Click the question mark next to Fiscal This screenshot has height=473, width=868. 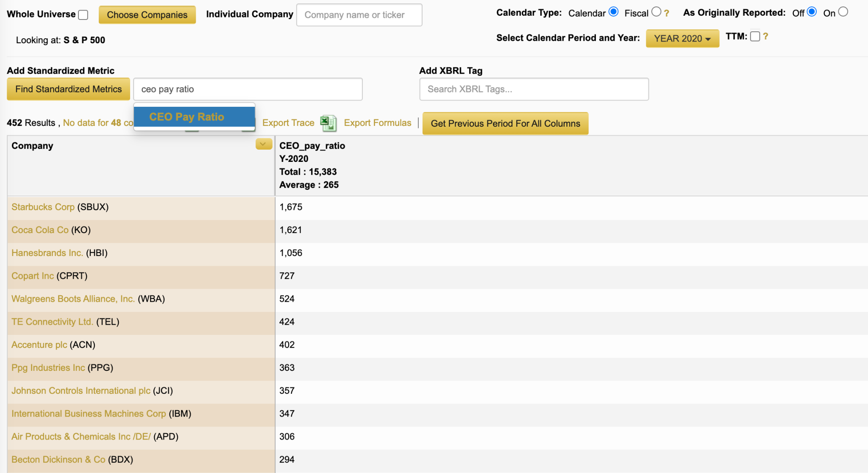click(x=667, y=13)
